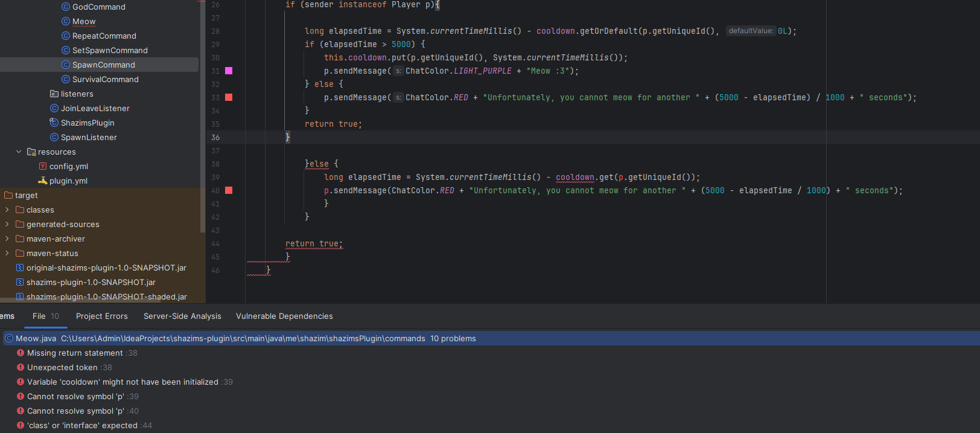Select shazims-plugin-1.0-SNAPSHOT-shaded.jar file
The image size is (980, 433).
(106, 297)
